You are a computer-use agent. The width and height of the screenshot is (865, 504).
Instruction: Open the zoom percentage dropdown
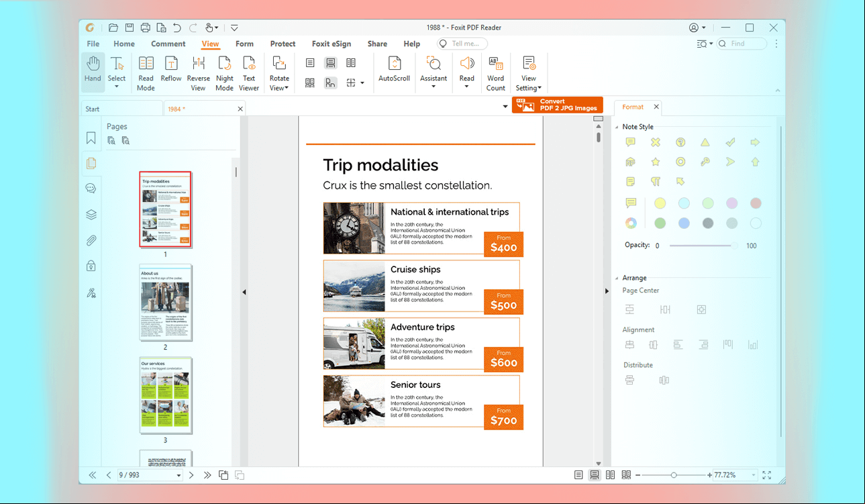pos(754,475)
